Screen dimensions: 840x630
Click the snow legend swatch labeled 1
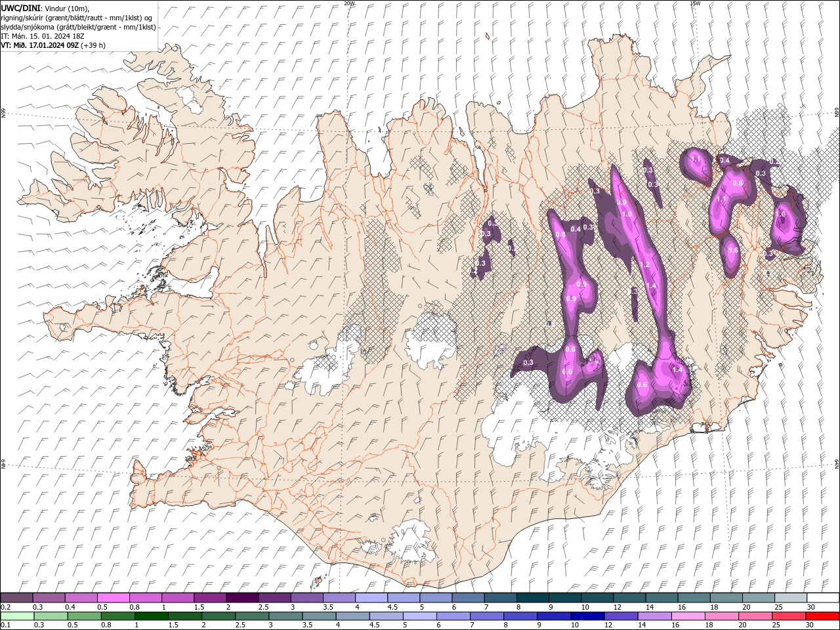pos(177,598)
